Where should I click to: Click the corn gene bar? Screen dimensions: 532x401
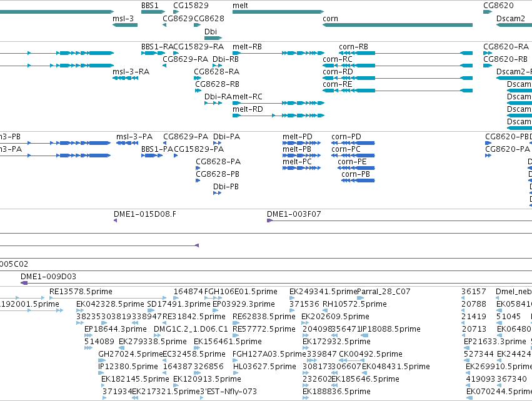(398, 25)
